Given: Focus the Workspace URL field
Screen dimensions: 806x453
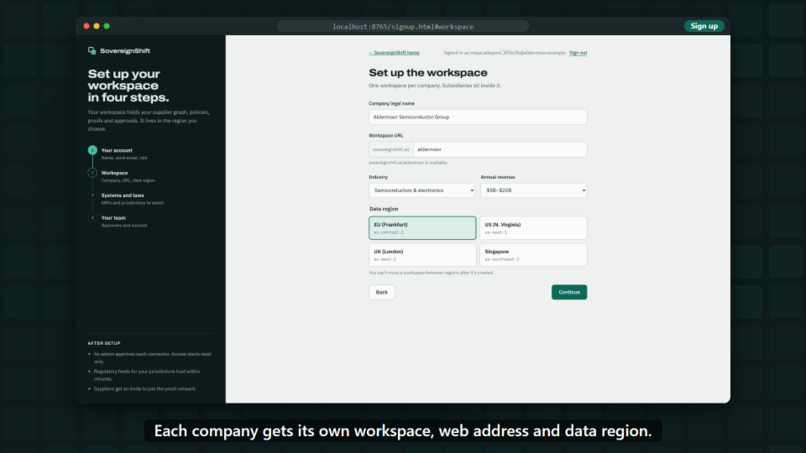Looking at the screenshot, I should point(500,150).
